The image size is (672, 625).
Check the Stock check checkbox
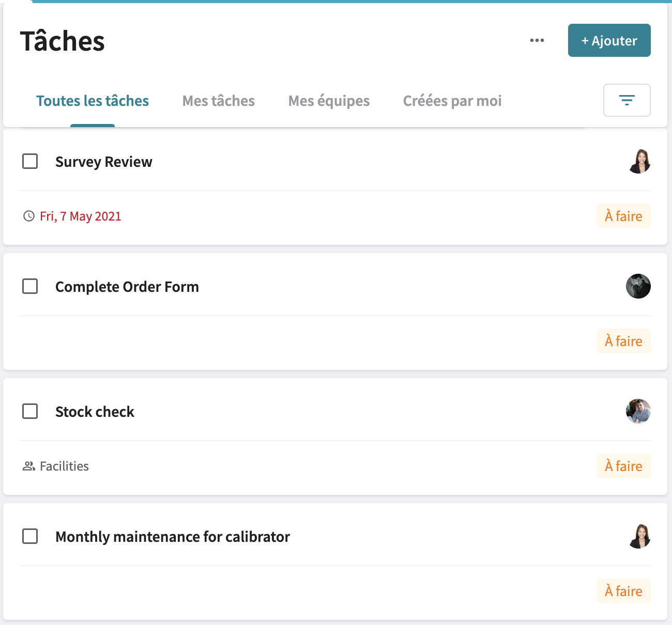point(30,411)
